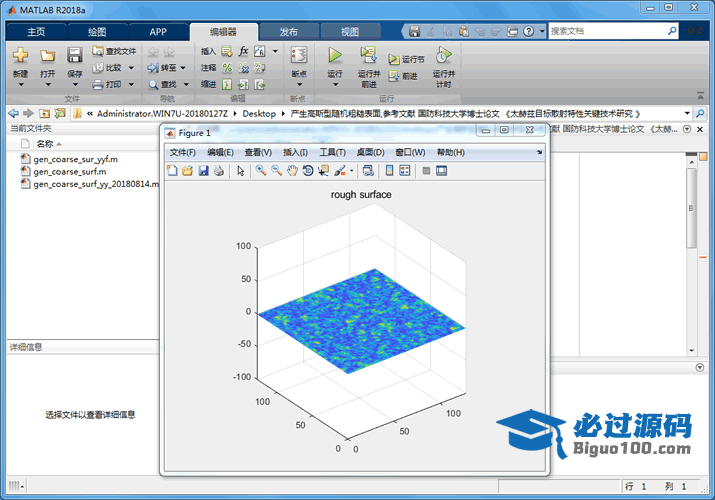Screen dimensions: 715x500
Task: Click the Back navigation arrow in address bar
Action: [14, 113]
